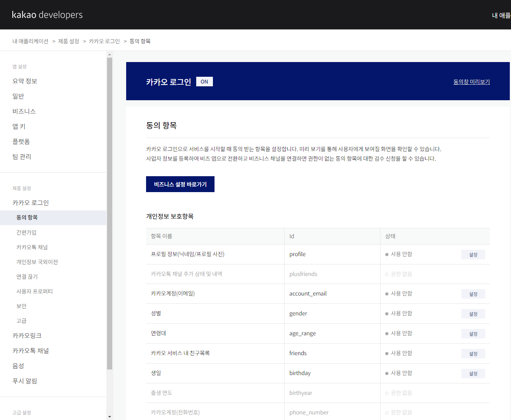Open 제품 설정 breadcrumb link
The image size is (511, 420).
click(x=68, y=41)
